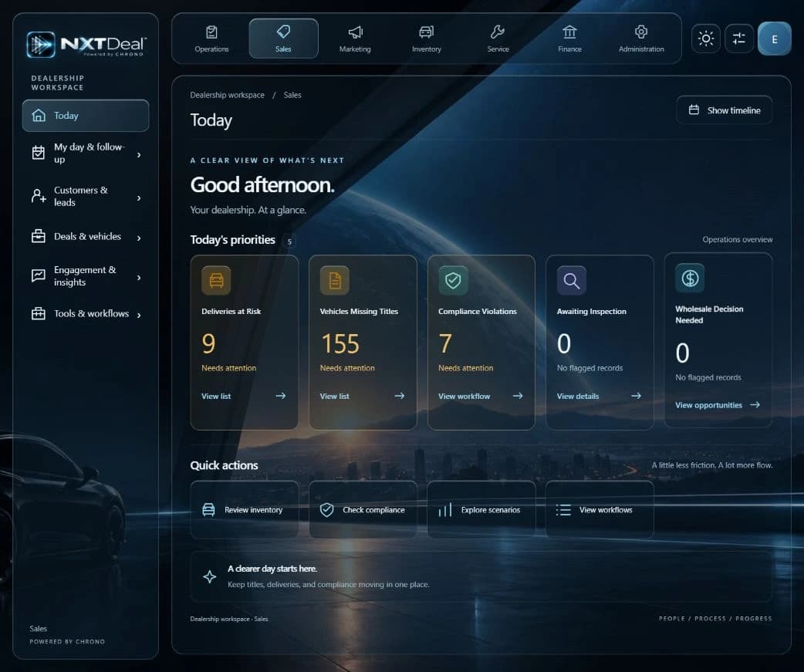Open View details for Awaiting Inspection
804x672 pixels.
point(578,397)
